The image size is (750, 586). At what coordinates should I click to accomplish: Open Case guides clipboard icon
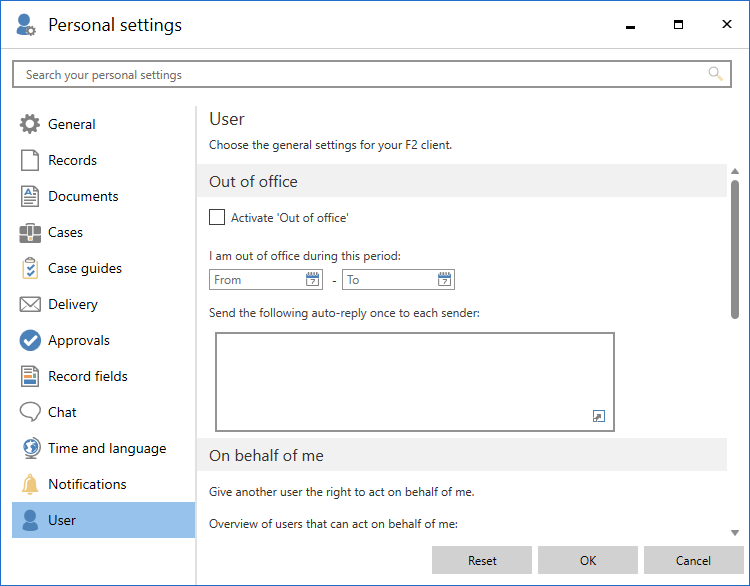tap(30, 269)
